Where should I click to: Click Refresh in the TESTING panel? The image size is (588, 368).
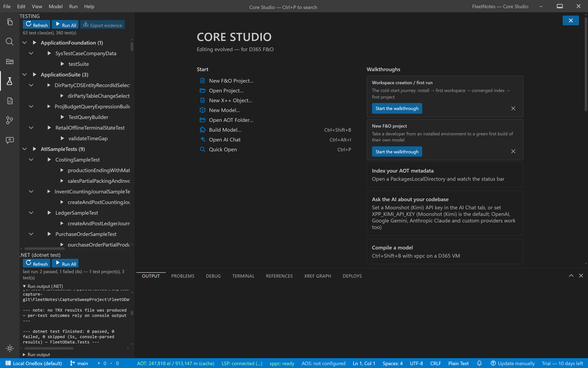37,25
